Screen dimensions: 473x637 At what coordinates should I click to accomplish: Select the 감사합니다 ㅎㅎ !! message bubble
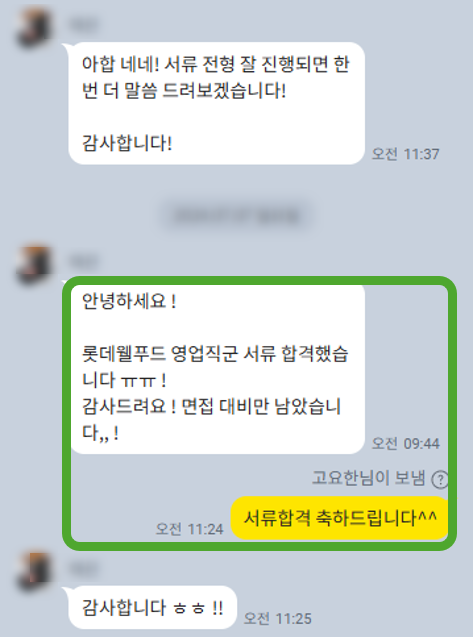152,608
